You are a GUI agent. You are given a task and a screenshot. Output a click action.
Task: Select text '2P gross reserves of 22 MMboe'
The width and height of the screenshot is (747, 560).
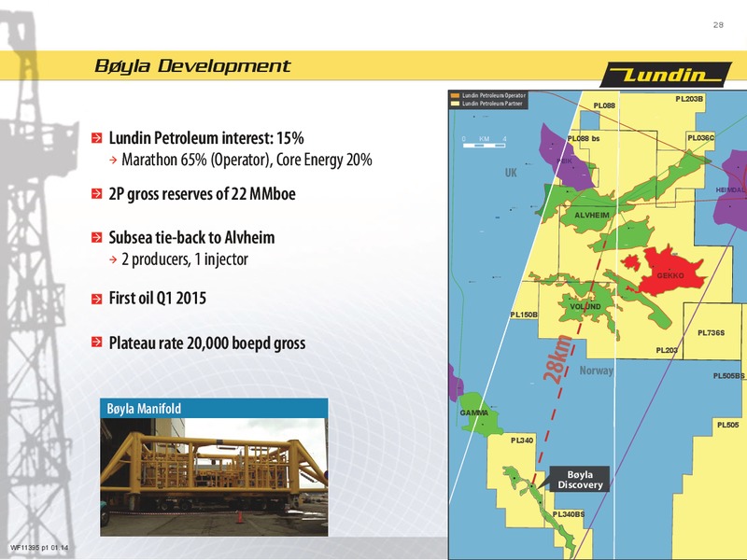pos(202,194)
